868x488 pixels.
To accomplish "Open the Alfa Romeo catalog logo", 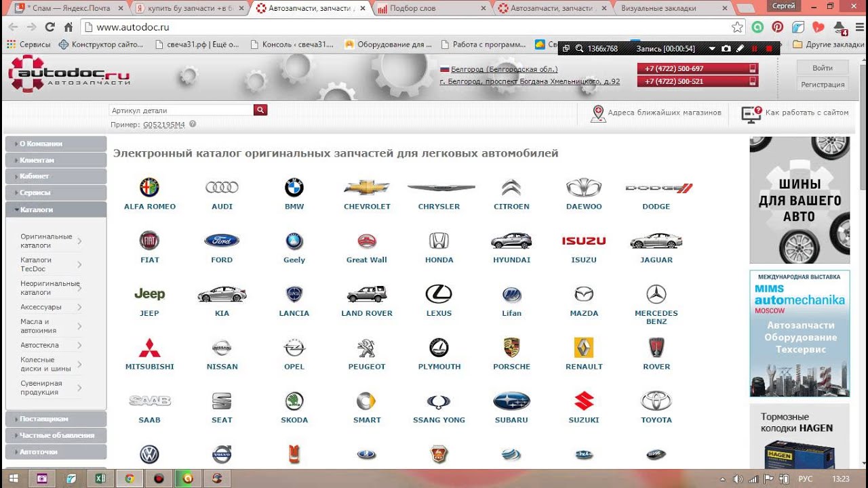I will point(149,187).
